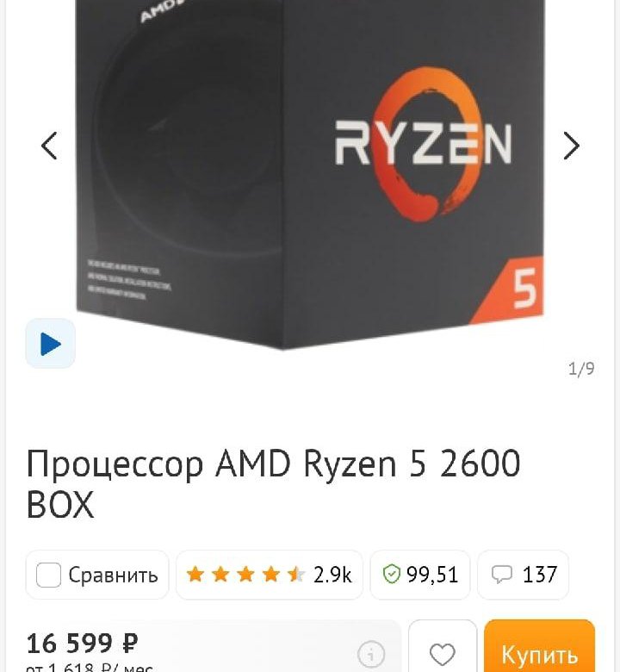Open the 99,51 reliability score

432,575
